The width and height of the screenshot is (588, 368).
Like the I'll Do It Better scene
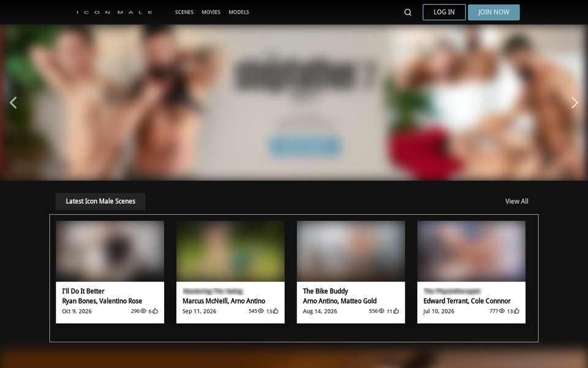pyautogui.click(x=155, y=311)
